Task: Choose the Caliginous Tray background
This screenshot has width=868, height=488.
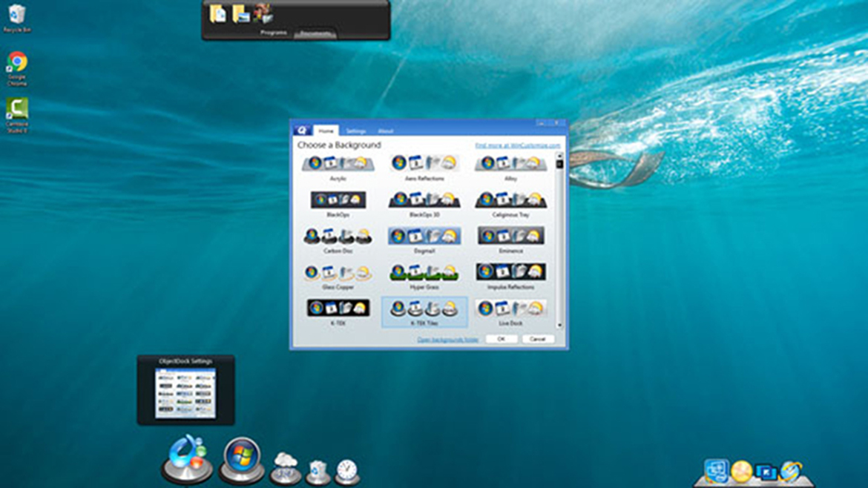Action: pyautogui.click(x=510, y=204)
